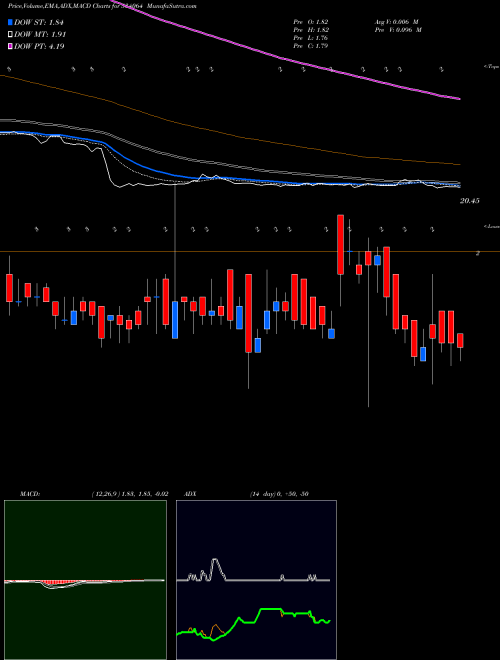Click the magenta DOW PT legend swatch

11,46
